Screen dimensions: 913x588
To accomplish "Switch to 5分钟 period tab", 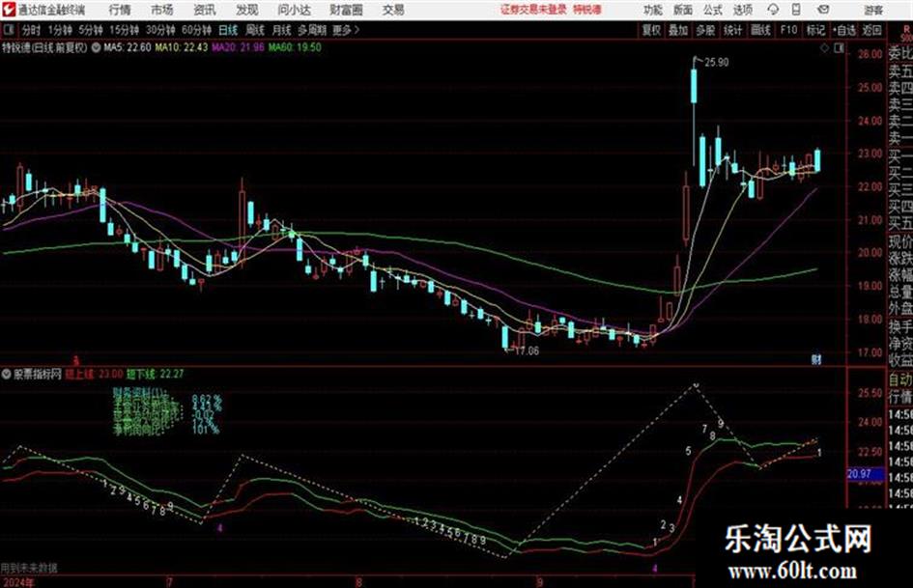I will point(91,30).
